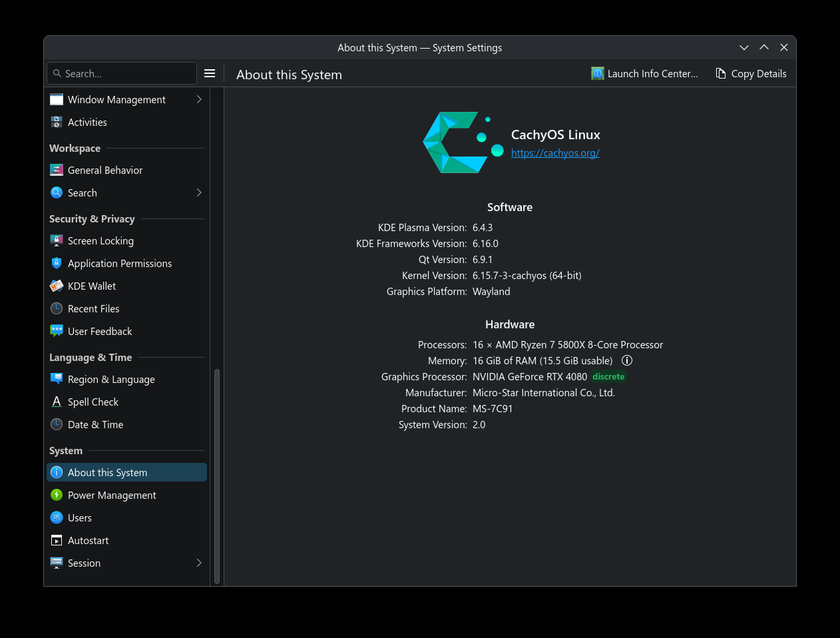Screen dimensions: 840x638
Task: Minimize the System Settings window
Action: 744,47
